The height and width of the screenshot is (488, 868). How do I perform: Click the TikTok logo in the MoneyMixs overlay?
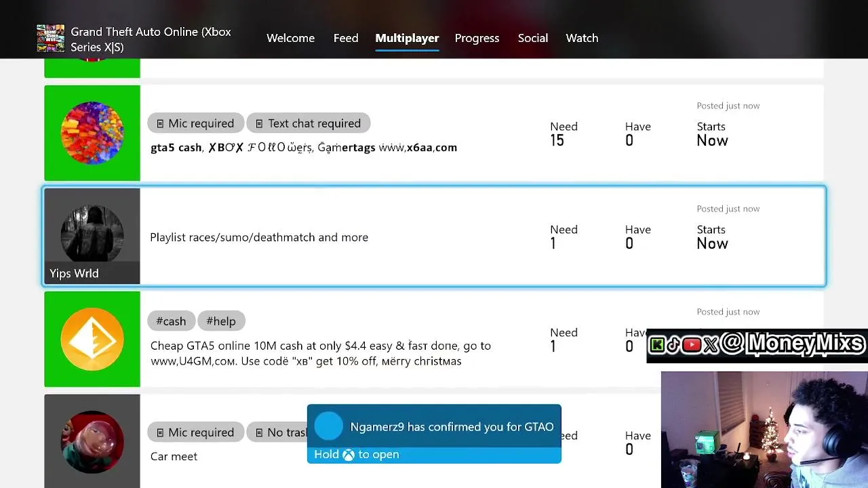point(673,345)
